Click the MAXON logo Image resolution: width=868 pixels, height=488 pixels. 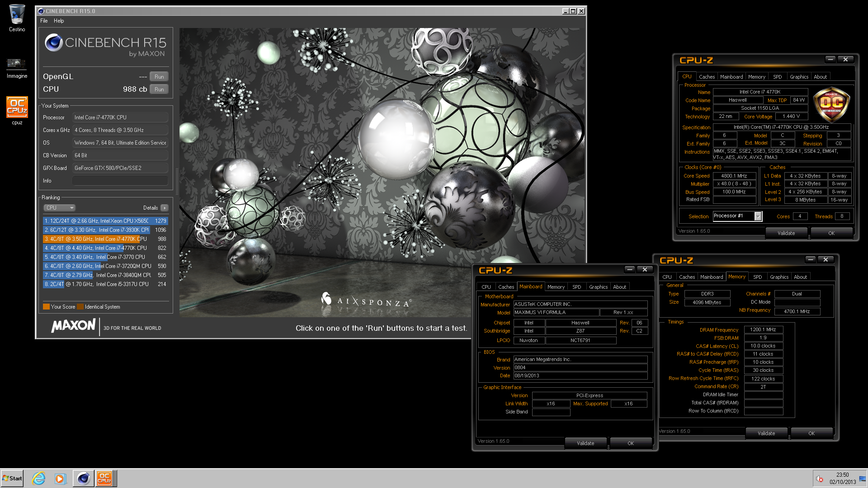(74, 326)
